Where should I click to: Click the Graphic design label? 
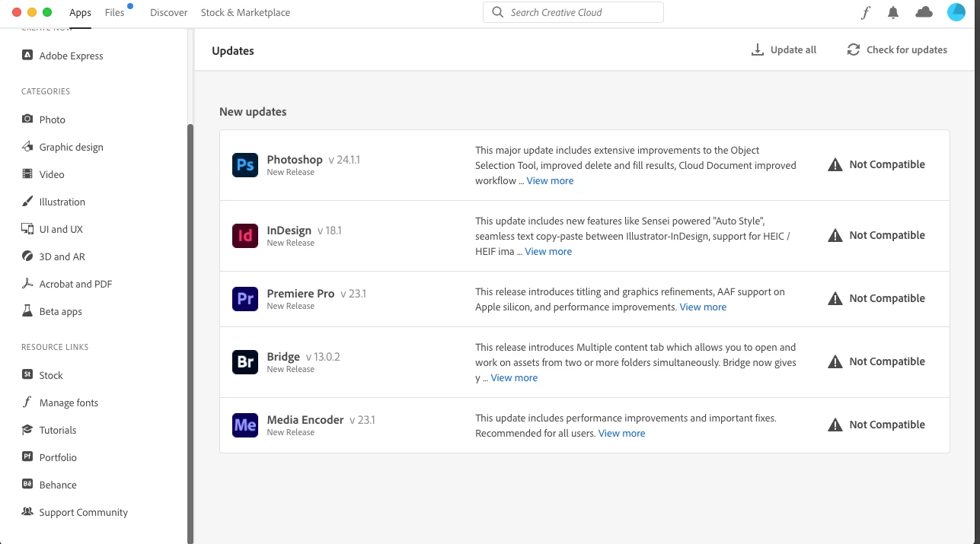(x=71, y=147)
